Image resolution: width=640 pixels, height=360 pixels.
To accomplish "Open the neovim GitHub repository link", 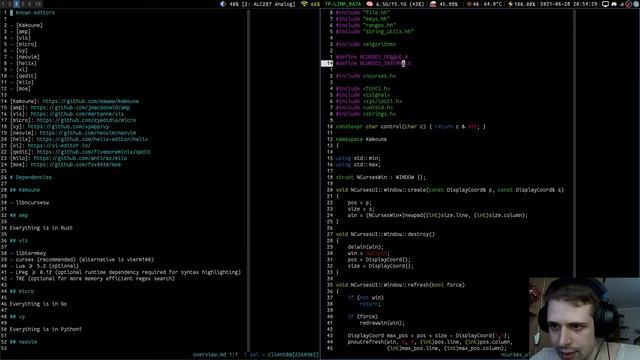I will pyautogui.click(x=88, y=133).
